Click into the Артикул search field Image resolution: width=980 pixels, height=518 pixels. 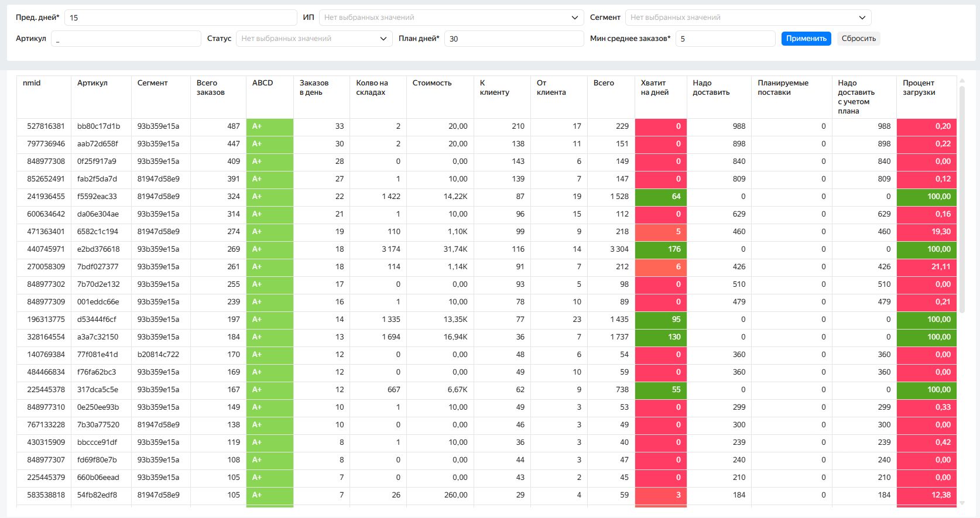click(x=126, y=39)
